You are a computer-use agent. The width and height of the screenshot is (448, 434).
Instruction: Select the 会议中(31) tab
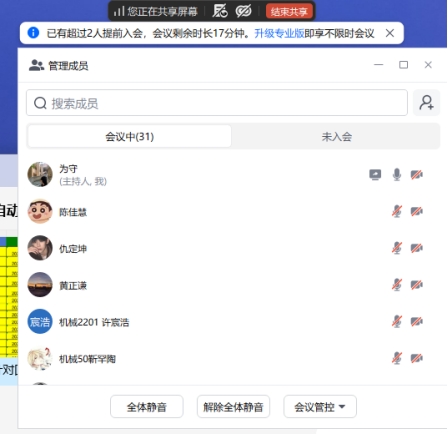pyautogui.click(x=129, y=136)
